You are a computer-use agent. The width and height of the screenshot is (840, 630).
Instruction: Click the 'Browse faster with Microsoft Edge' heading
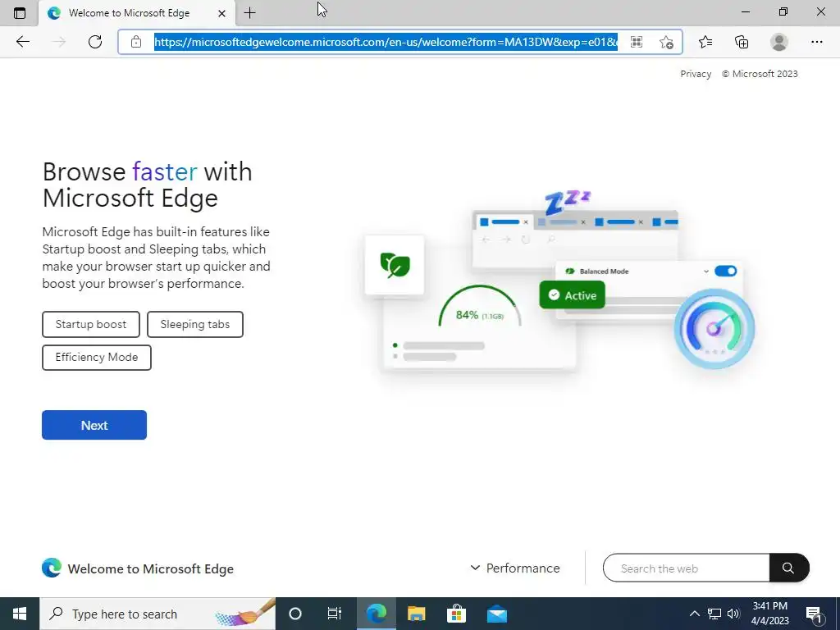coord(148,185)
